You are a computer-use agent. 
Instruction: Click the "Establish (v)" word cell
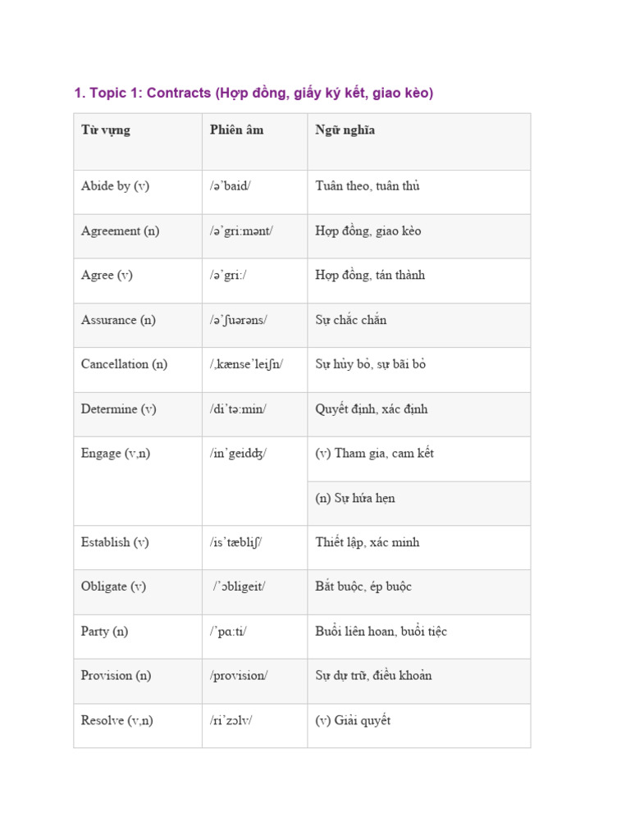(115, 542)
